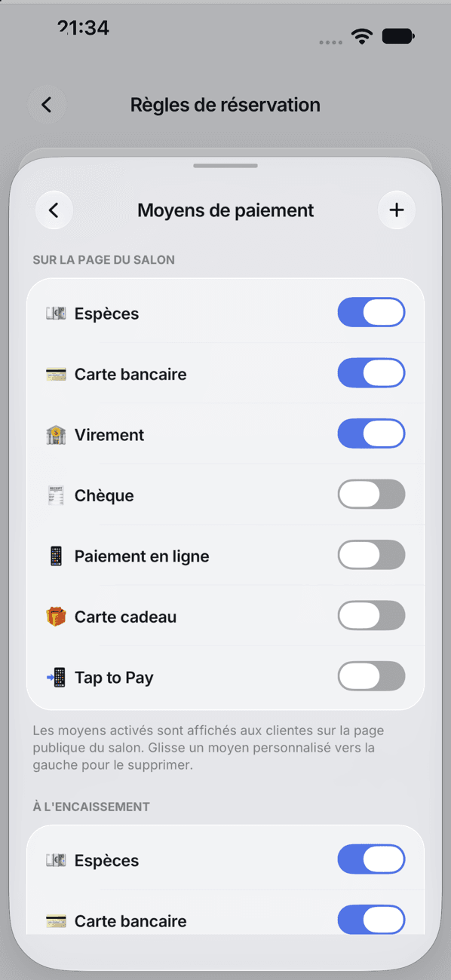Tap the Chèque receipt icon

(x=56, y=495)
